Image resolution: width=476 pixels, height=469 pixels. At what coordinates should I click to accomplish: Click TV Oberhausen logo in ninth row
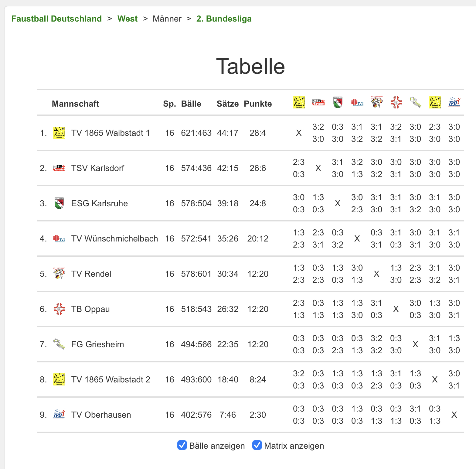59,415
